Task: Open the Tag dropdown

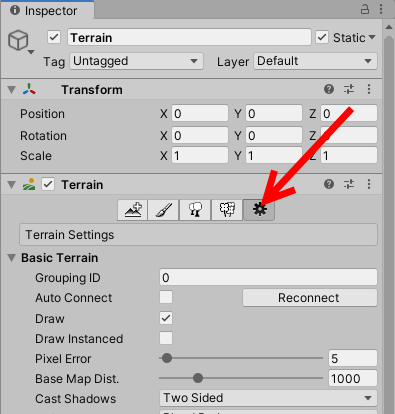Action: [x=136, y=61]
